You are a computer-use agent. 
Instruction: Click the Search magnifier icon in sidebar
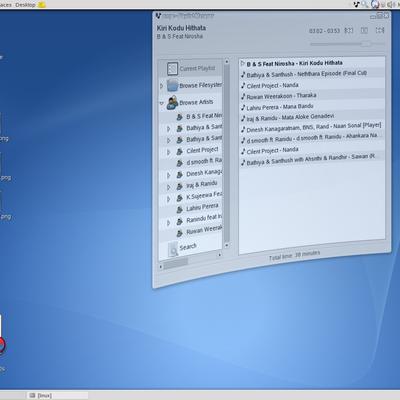(x=173, y=249)
